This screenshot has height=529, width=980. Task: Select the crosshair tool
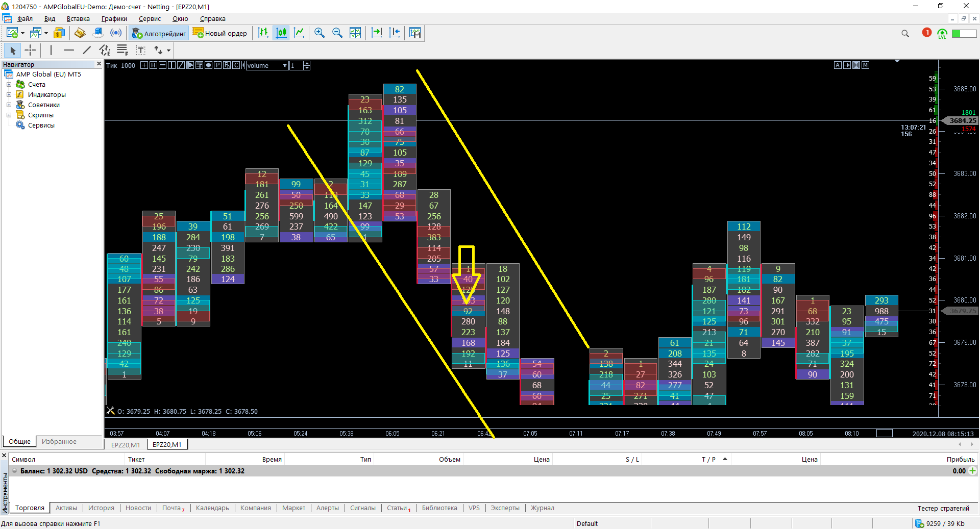click(31, 50)
